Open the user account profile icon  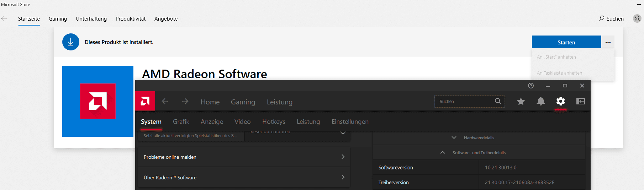pos(637,18)
